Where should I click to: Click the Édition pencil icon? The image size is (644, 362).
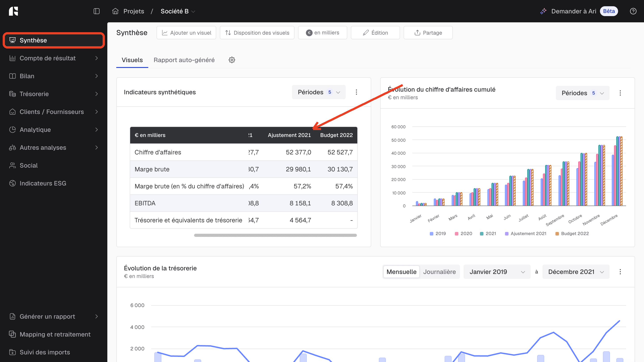(x=366, y=33)
